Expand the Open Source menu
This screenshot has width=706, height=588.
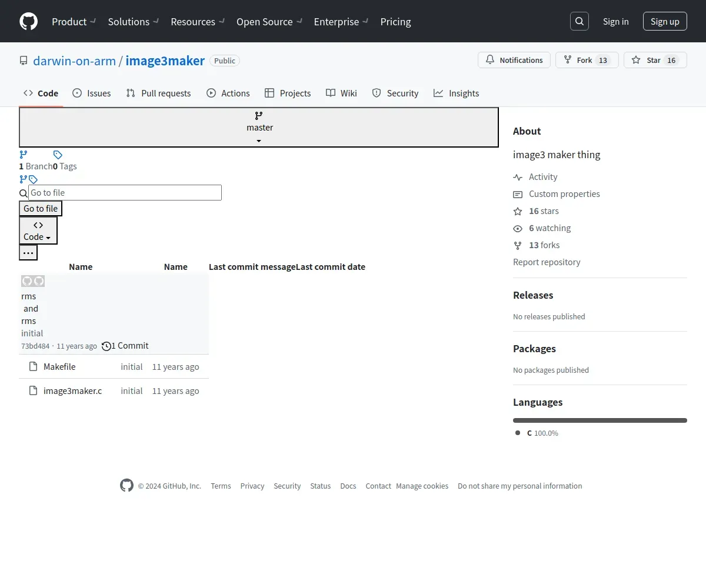(269, 22)
